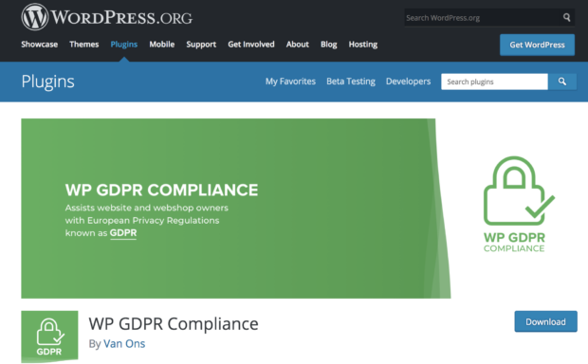Click the green WP GDPR Compliance banner

click(236, 209)
